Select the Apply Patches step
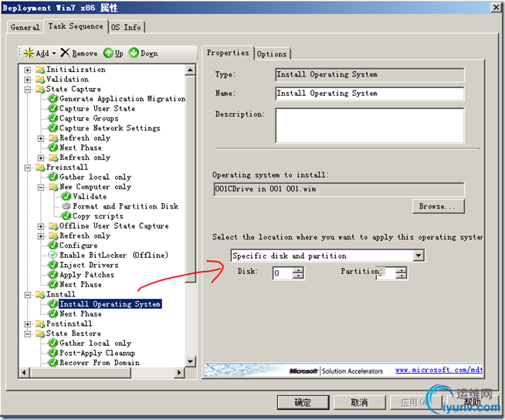Screen dimensions: 505x420 86,275
